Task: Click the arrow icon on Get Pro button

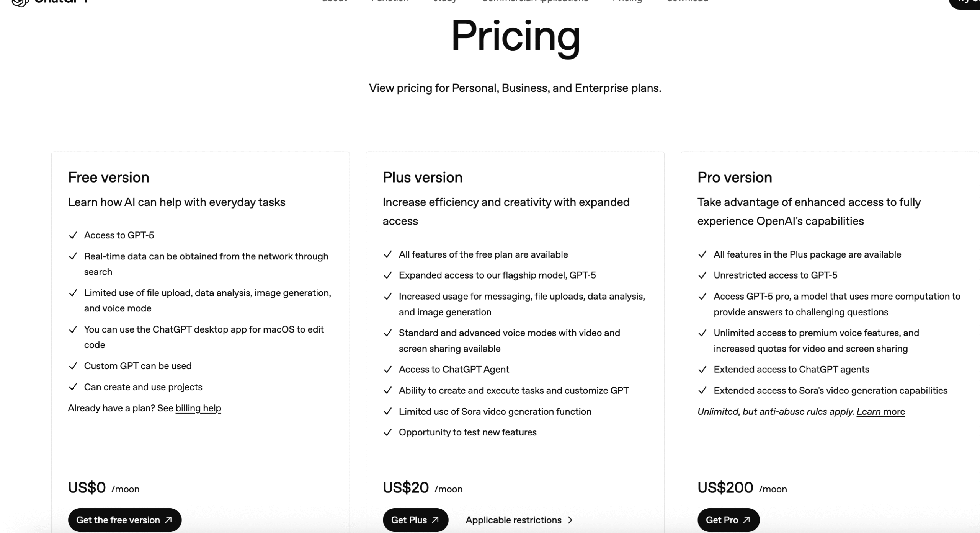Action: coord(746,520)
